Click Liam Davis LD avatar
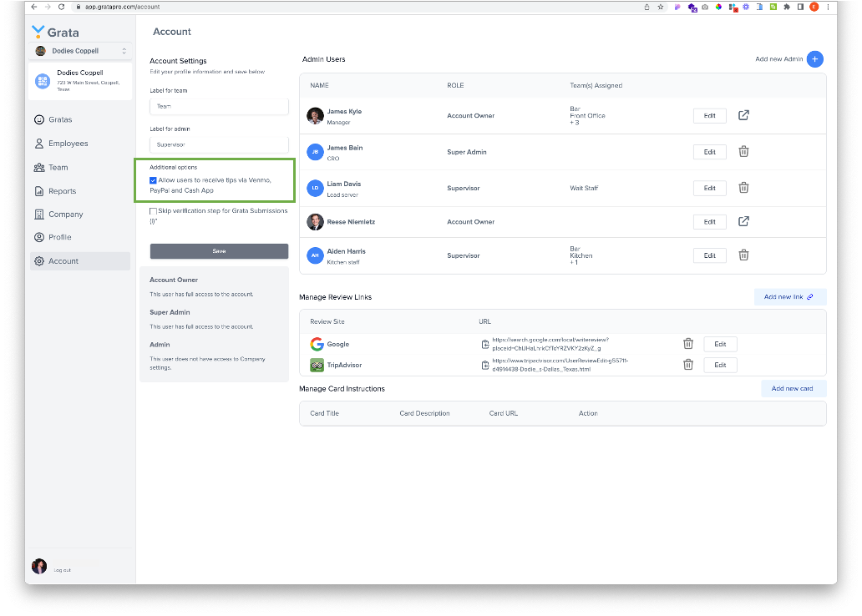 (315, 189)
